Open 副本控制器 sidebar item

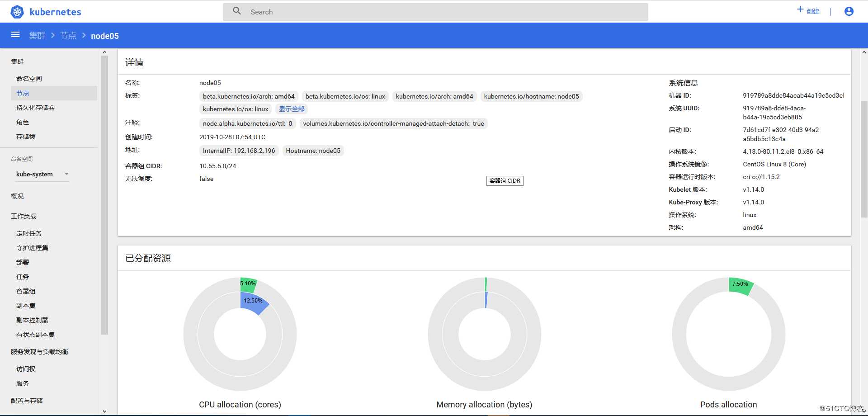point(32,320)
